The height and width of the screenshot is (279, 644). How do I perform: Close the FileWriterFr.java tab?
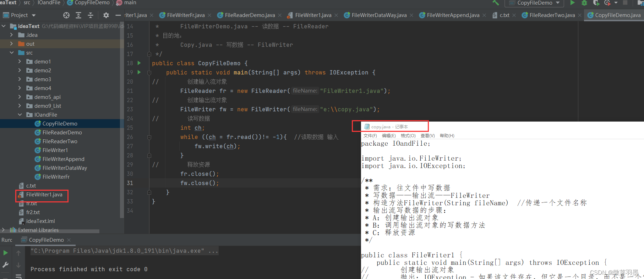[x=209, y=15]
